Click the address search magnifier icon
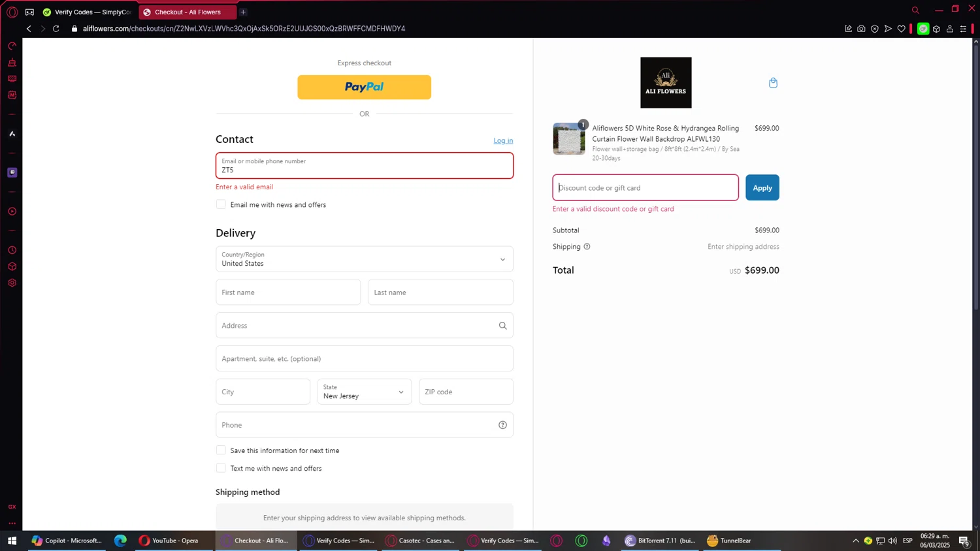Image resolution: width=980 pixels, height=551 pixels. [502, 326]
